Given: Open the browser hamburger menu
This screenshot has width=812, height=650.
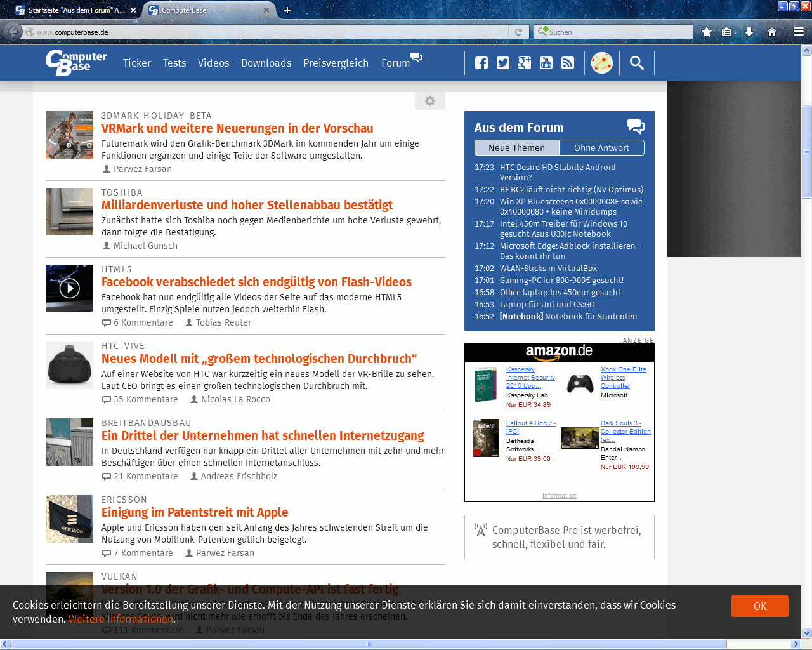Looking at the screenshot, I should (799, 32).
